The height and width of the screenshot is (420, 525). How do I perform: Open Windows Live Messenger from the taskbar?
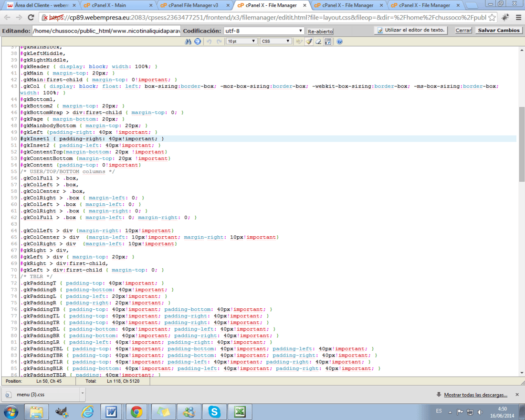[x=189, y=412]
